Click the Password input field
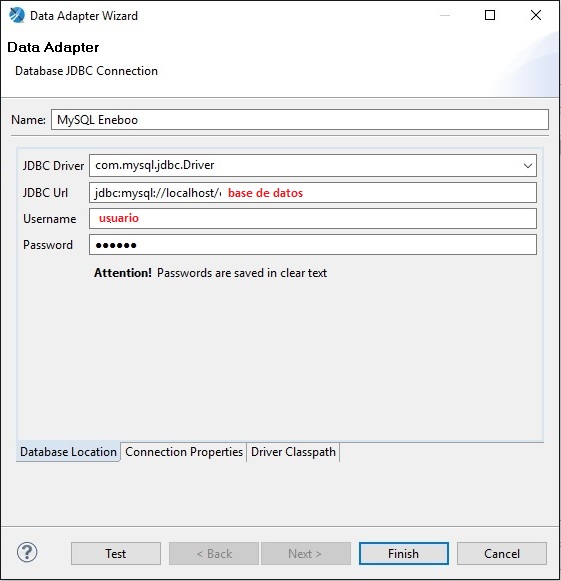Viewport: 561px width, 581px height. pyautogui.click(x=313, y=245)
